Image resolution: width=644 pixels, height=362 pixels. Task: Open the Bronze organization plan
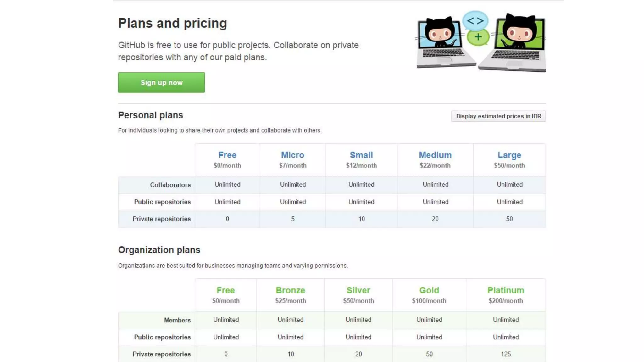click(x=290, y=290)
